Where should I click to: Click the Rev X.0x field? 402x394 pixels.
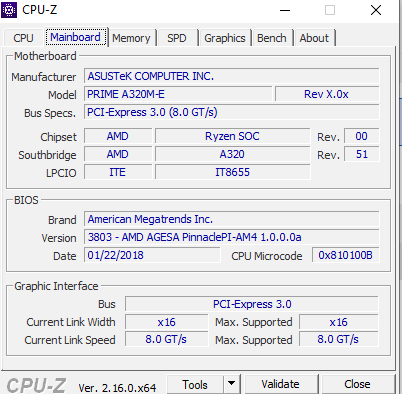click(x=327, y=94)
